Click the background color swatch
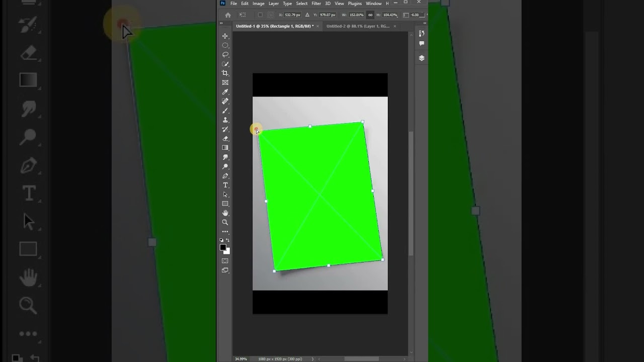 point(227,251)
